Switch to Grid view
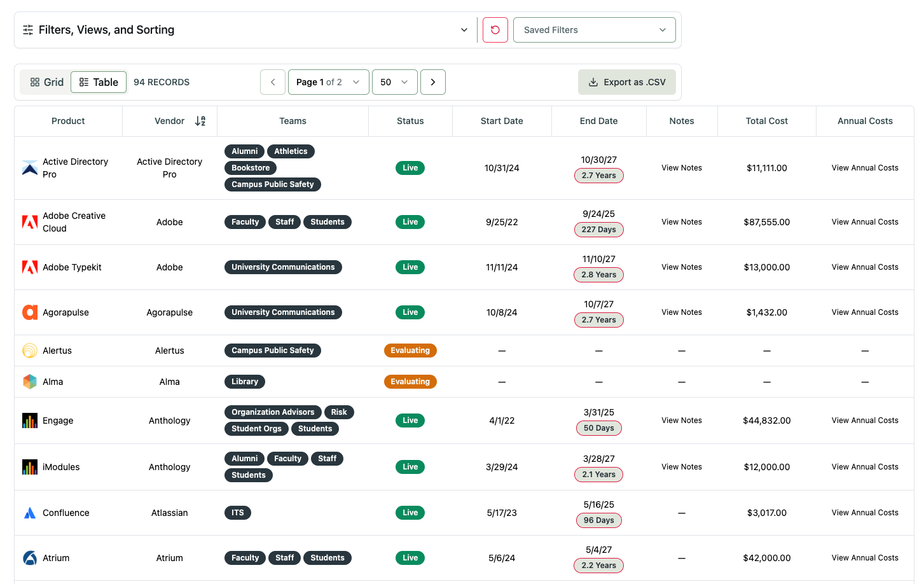Viewport: 924px width, 584px height. (x=45, y=81)
